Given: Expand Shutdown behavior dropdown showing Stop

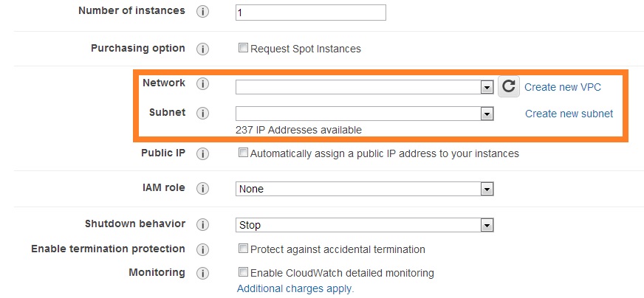Looking at the screenshot, I should point(364,225).
